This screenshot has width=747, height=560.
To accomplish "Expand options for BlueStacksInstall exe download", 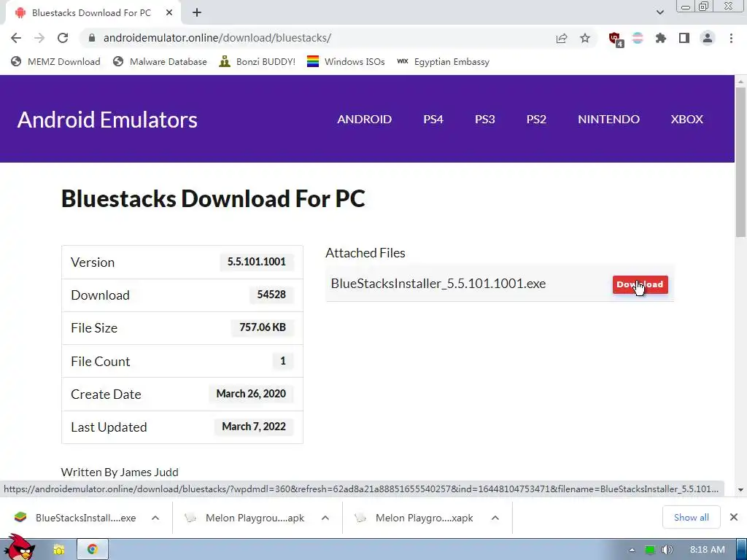I will pyautogui.click(x=155, y=518).
